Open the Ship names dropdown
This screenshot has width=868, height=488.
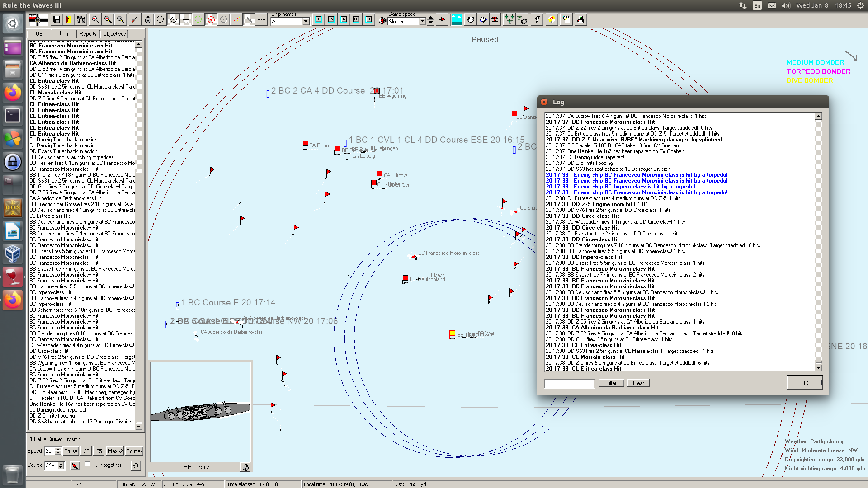306,22
